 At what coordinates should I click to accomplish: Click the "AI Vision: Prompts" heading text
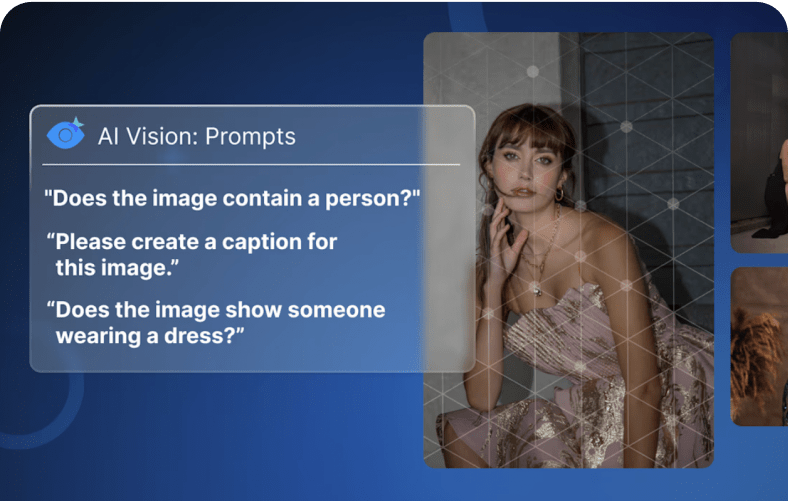(196, 136)
